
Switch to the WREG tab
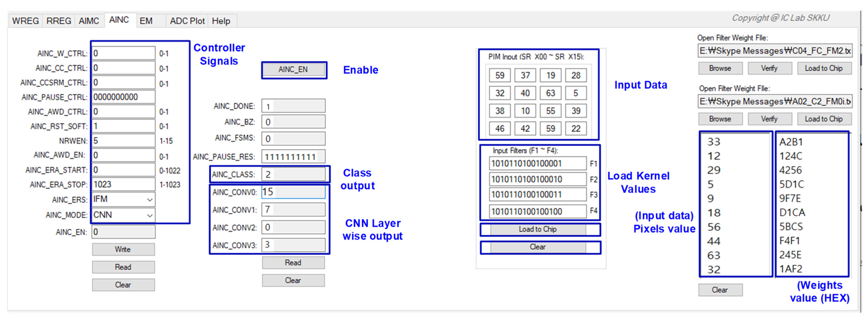25,21
